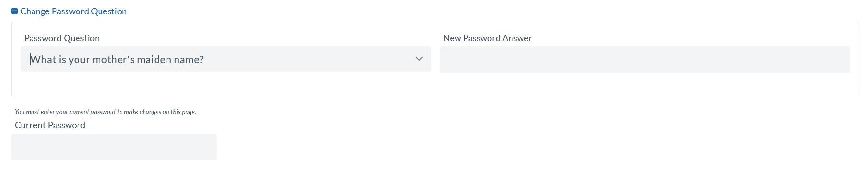Place cursor at start of mother's maiden name question

(31, 60)
